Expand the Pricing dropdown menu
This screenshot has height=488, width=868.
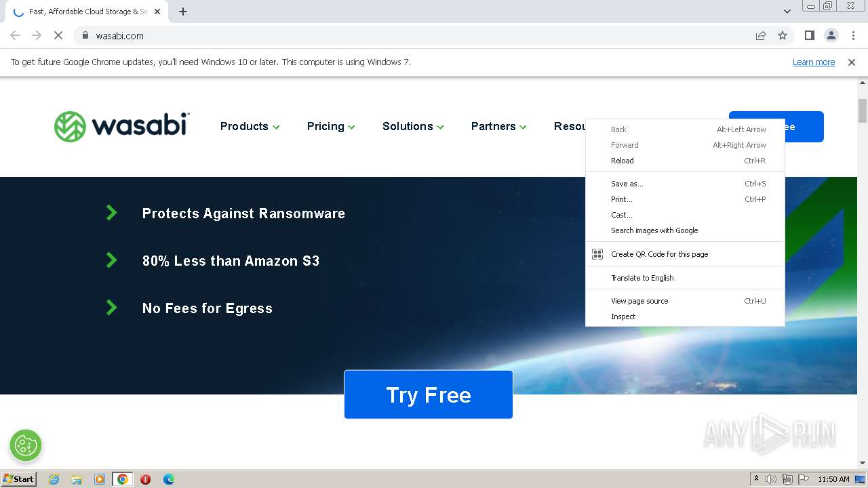(x=331, y=127)
